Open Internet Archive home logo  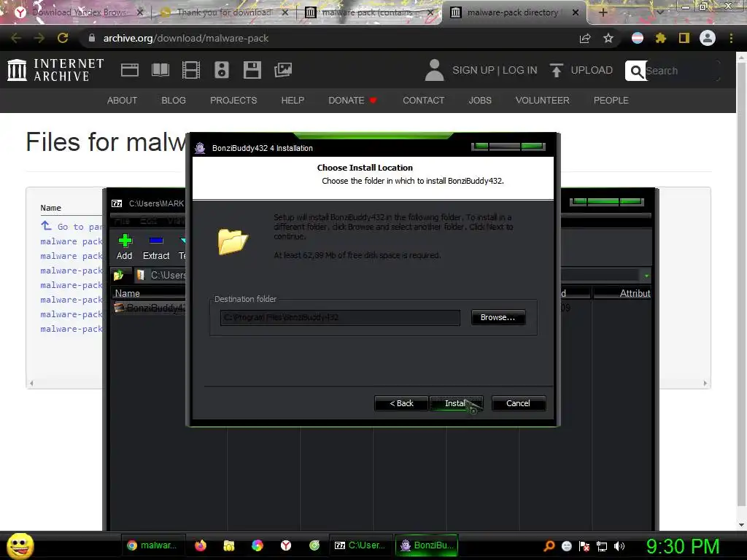[x=55, y=70]
